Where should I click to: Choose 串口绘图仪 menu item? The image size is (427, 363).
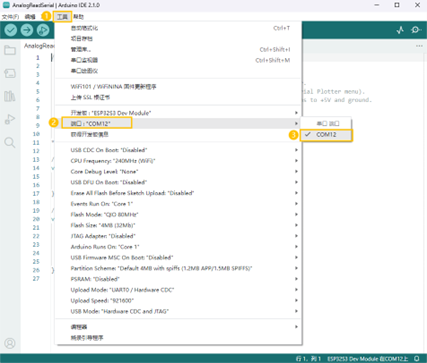point(178,71)
